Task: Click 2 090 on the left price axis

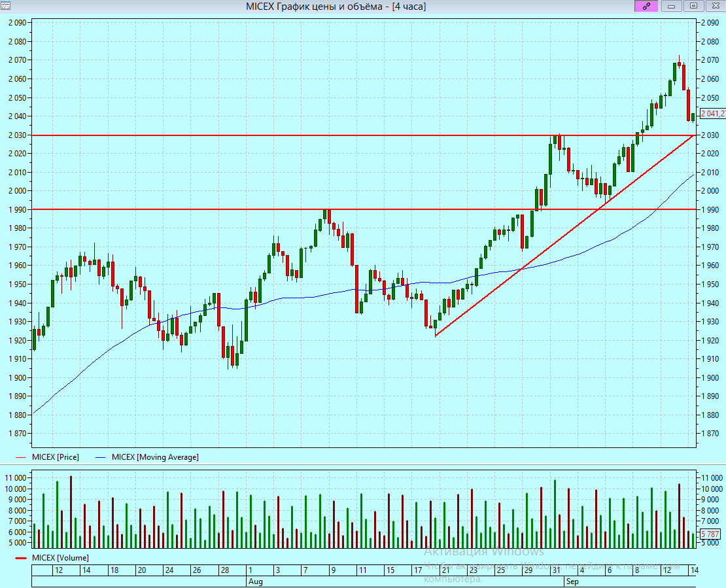Action: click(x=18, y=23)
